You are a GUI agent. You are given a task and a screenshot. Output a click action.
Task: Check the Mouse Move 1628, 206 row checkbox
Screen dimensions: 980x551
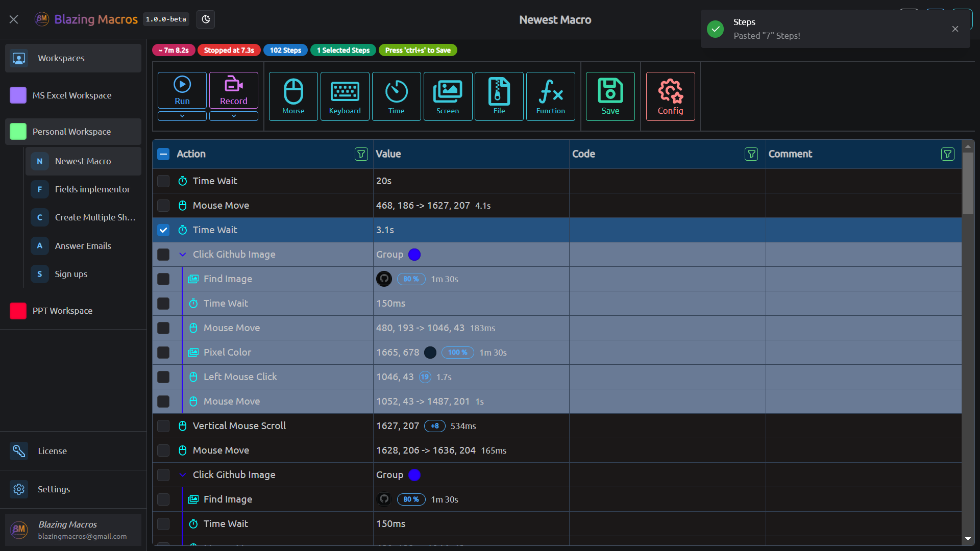[163, 450]
